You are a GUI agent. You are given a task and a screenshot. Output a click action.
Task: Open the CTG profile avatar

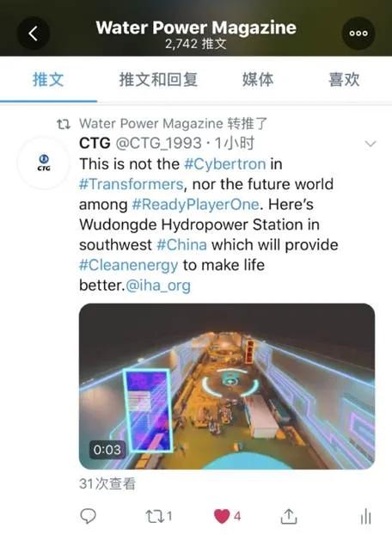click(44, 163)
